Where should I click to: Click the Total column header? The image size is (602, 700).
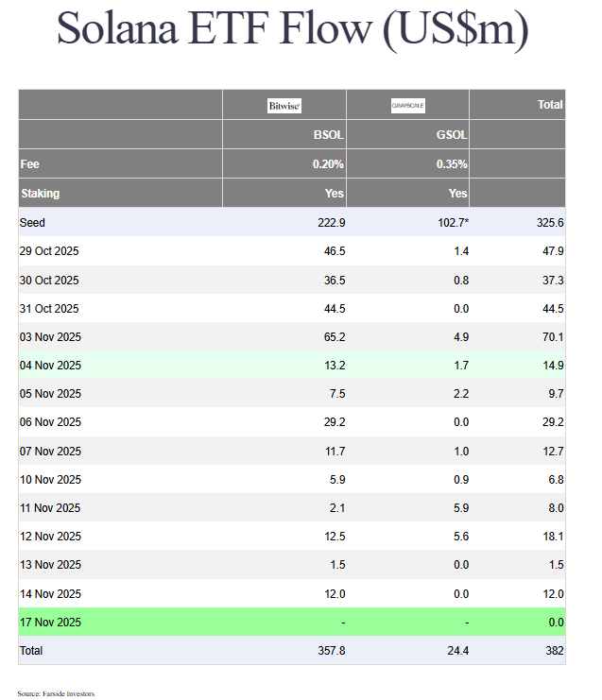pos(550,105)
